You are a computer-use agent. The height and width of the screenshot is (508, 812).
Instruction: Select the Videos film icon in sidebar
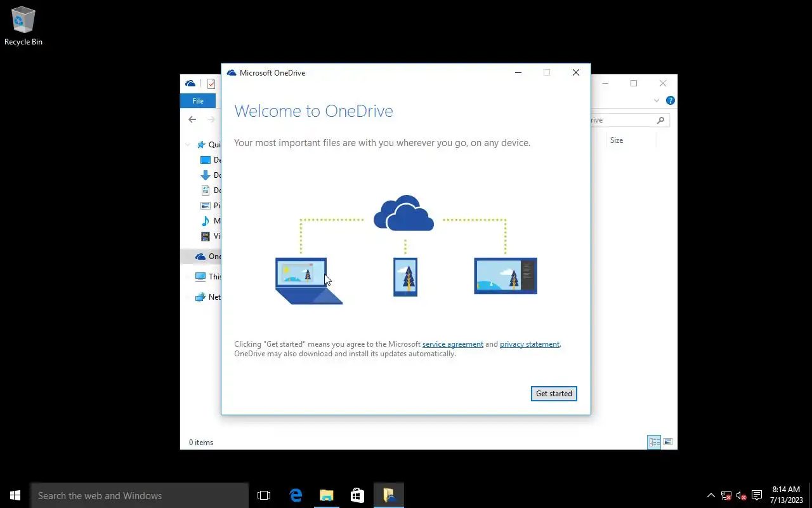[205, 236]
